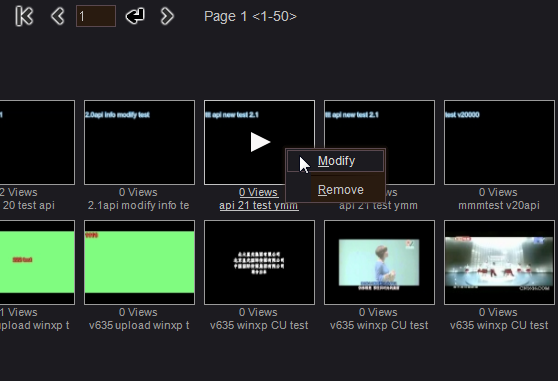Open the '2.0api info modify test' thumbnail
The height and width of the screenshot is (381, 558).
click(x=140, y=142)
